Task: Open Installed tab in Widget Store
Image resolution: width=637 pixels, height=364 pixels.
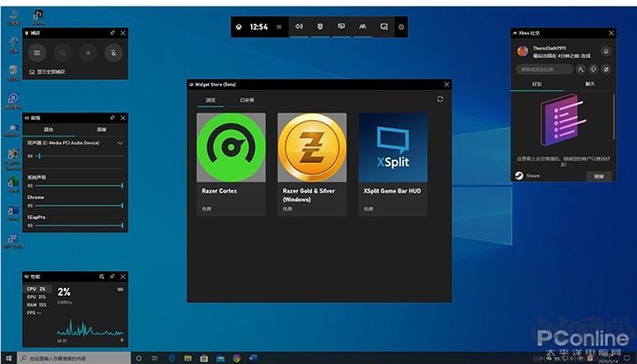Action: click(247, 100)
